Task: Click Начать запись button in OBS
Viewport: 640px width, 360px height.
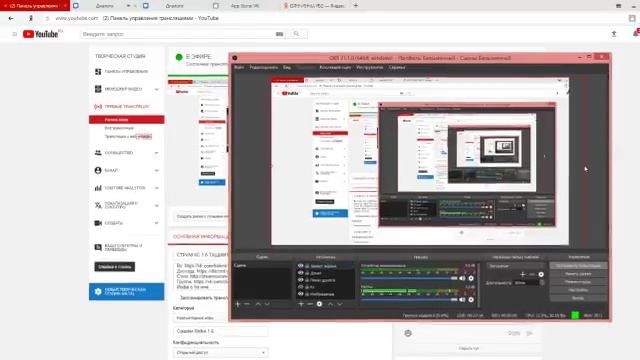Action: [578, 274]
